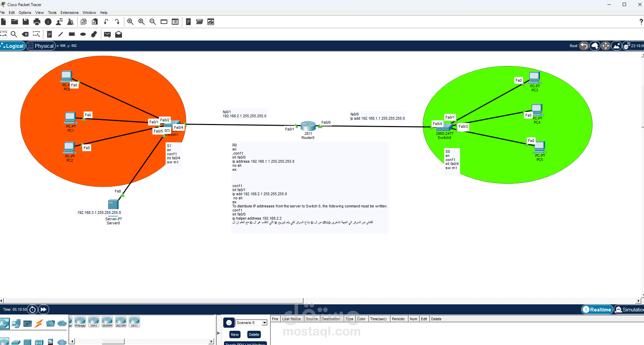Launch the Activity Wizard icon
644x345 pixels.
[x=70, y=22]
